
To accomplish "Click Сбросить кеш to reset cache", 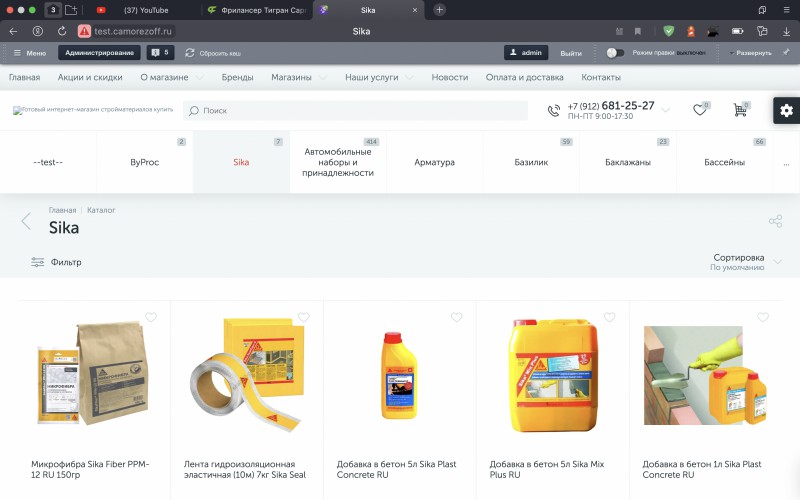I will [x=213, y=53].
